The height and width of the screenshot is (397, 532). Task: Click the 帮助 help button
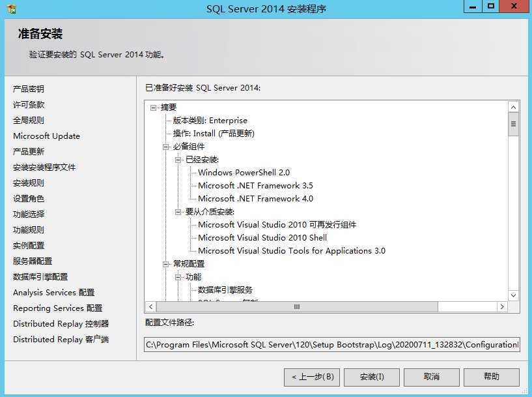point(492,377)
